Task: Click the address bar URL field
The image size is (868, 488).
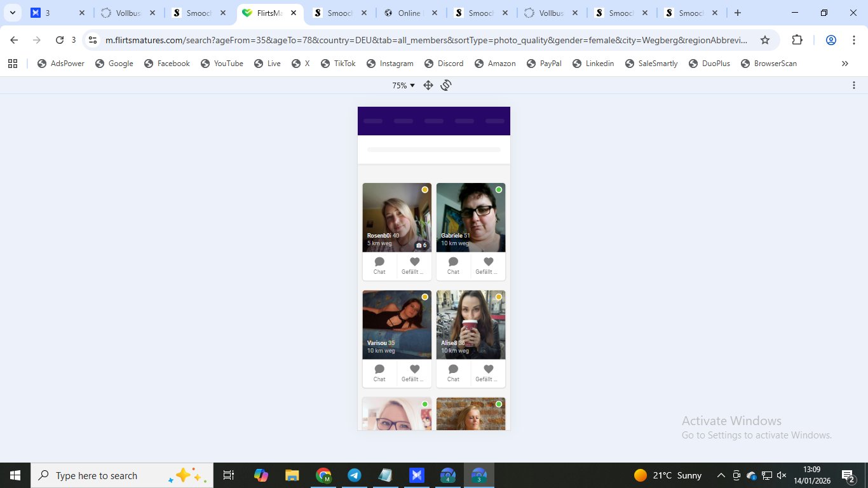Action: pos(426,40)
